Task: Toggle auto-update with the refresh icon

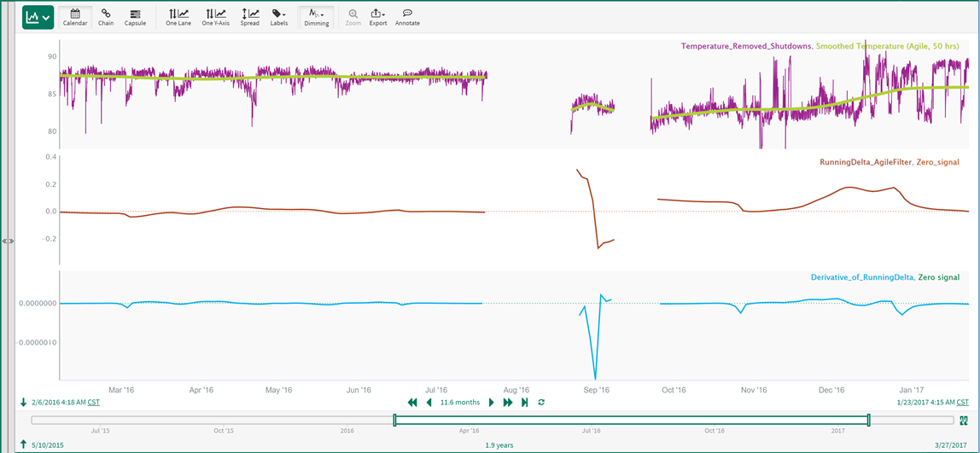Action: (x=541, y=402)
